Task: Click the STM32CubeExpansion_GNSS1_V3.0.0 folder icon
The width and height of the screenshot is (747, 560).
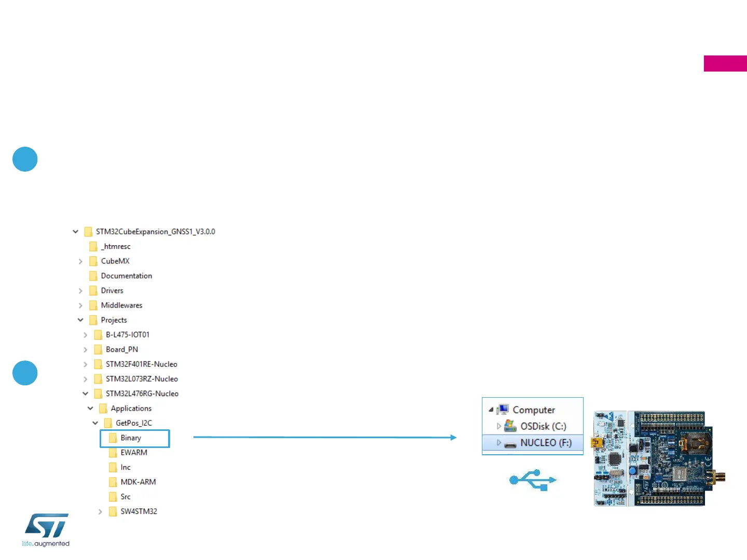Action: [88, 232]
